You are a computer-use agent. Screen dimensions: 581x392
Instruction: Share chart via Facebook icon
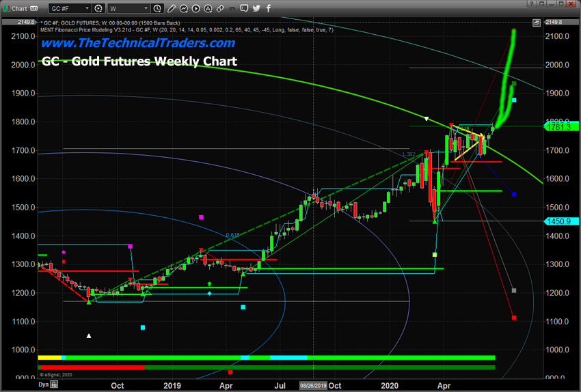[x=268, y=8]
